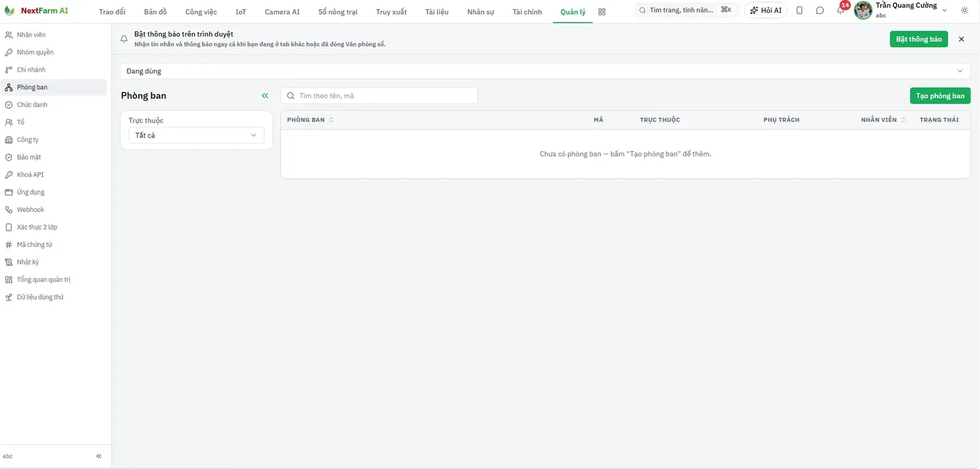Expand the Đang dùng status dropdown
The width and height of the screenshot is (980, 469).
pos(545,71)
